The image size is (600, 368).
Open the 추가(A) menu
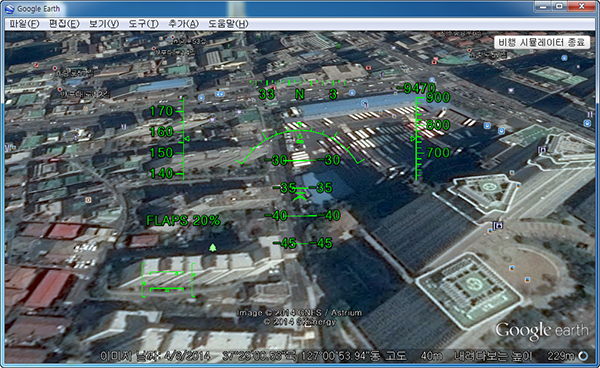[183, 24]
